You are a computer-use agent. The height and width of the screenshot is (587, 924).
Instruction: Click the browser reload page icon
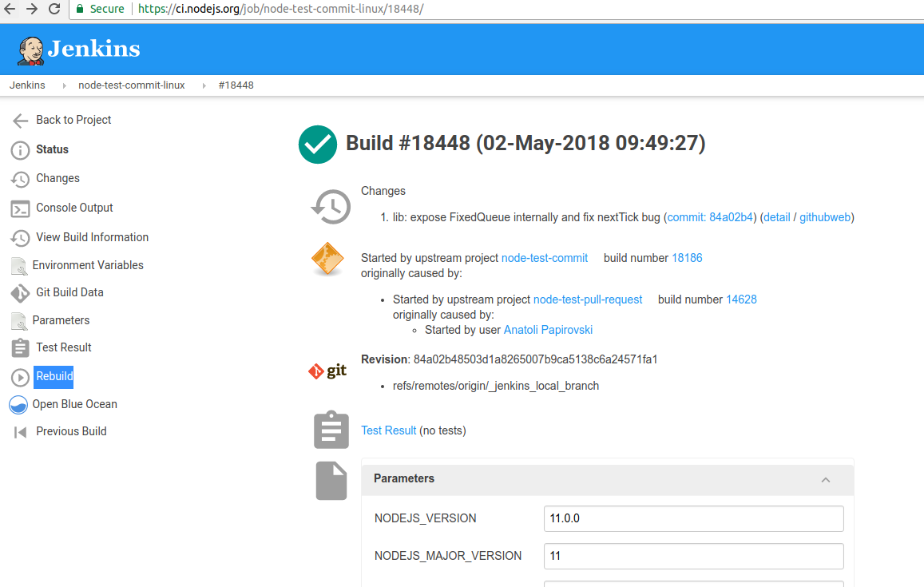pyautogui.click(x=54, y=9)
